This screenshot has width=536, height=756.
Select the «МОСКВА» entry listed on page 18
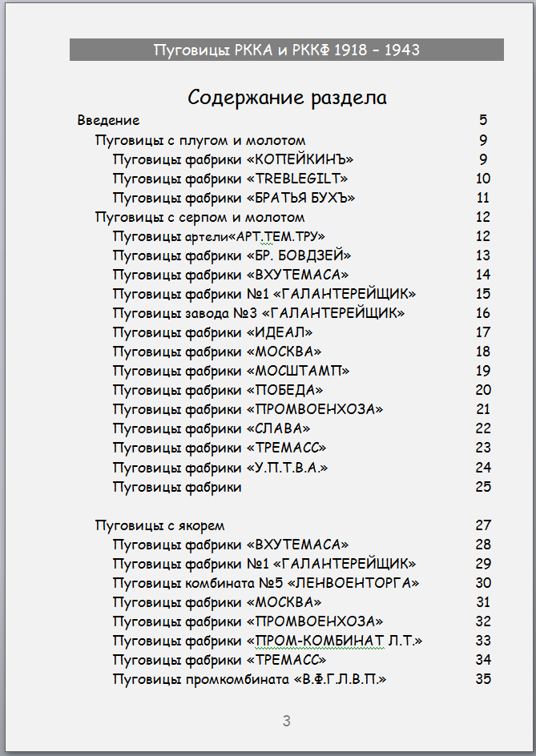[x=217, y=352]
